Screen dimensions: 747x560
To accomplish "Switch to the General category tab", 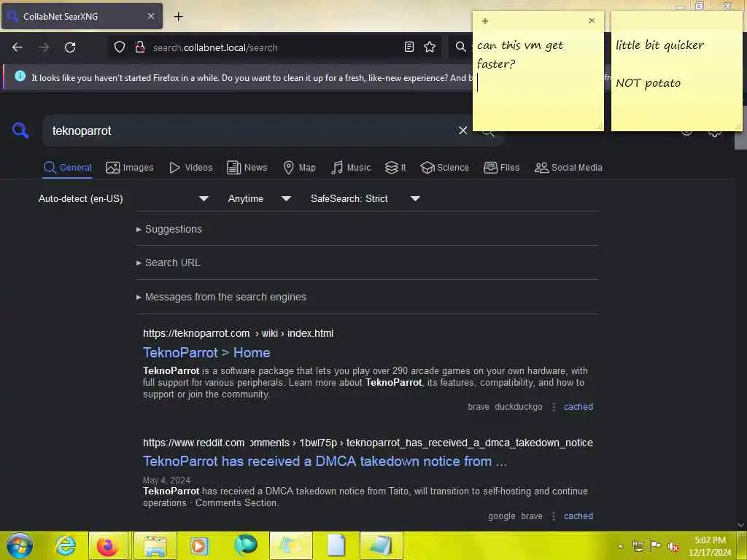I will click(x=67, y=168).
